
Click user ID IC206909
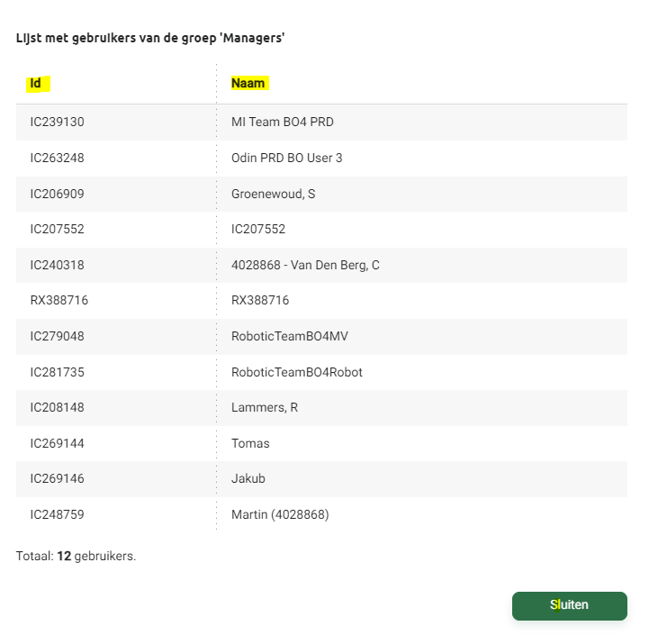58,194
